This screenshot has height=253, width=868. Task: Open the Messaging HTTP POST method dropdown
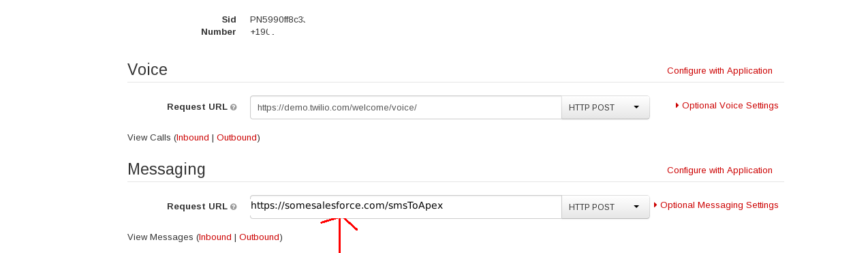click(605, 207)
